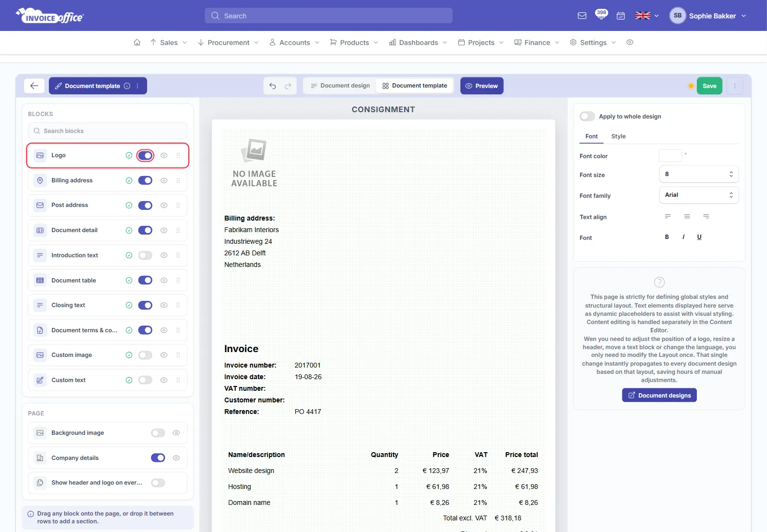Enable the Custom image block switch
Image resolution: width=767 pixels, height=532 pixels.
145,355
